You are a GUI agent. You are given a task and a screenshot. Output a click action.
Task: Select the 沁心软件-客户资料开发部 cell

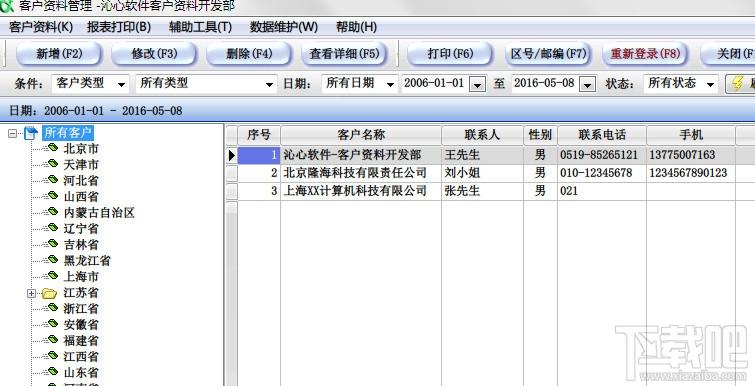pyautogui.click(x=361, y=155)
